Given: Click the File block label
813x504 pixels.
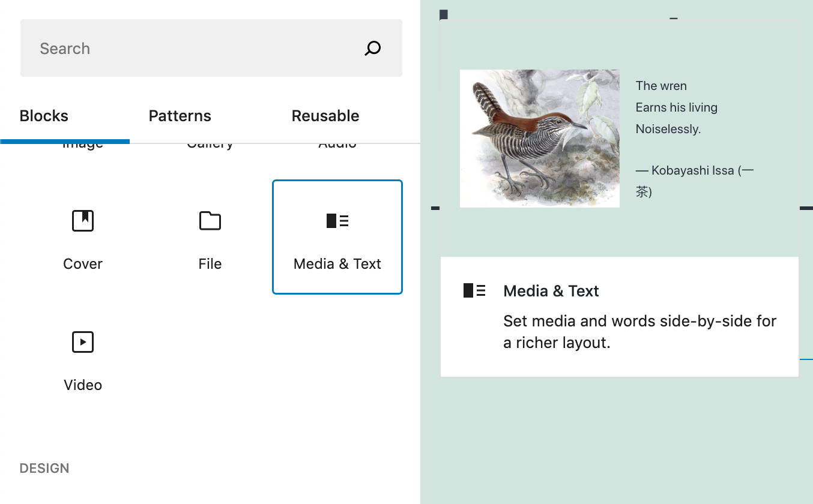Looking at the screenshot, I should (x=210, y=264).
